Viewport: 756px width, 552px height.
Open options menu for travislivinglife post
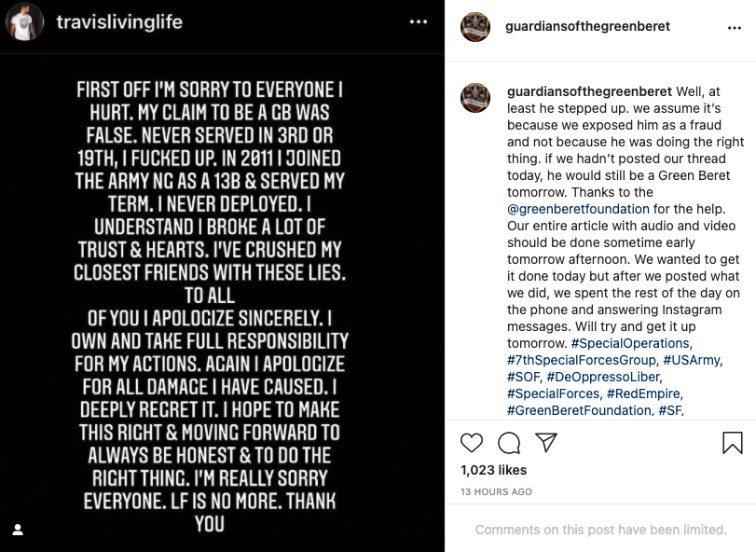coord(418,21)
